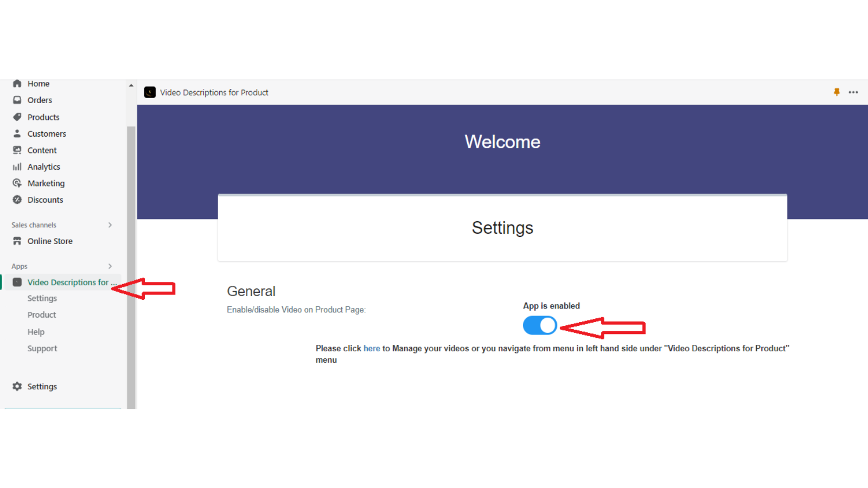Open the more actions menu with three dots

(853, 92)
